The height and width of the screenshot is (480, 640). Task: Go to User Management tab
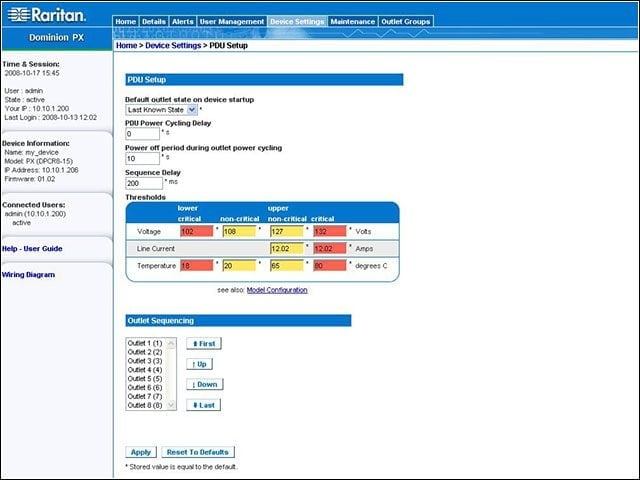click(231, 22)
